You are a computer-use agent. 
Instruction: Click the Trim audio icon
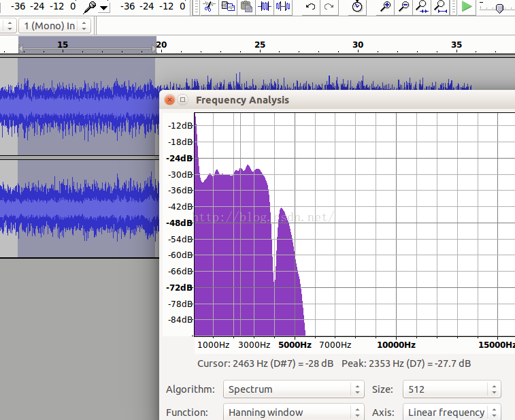[x=265, y=7]
